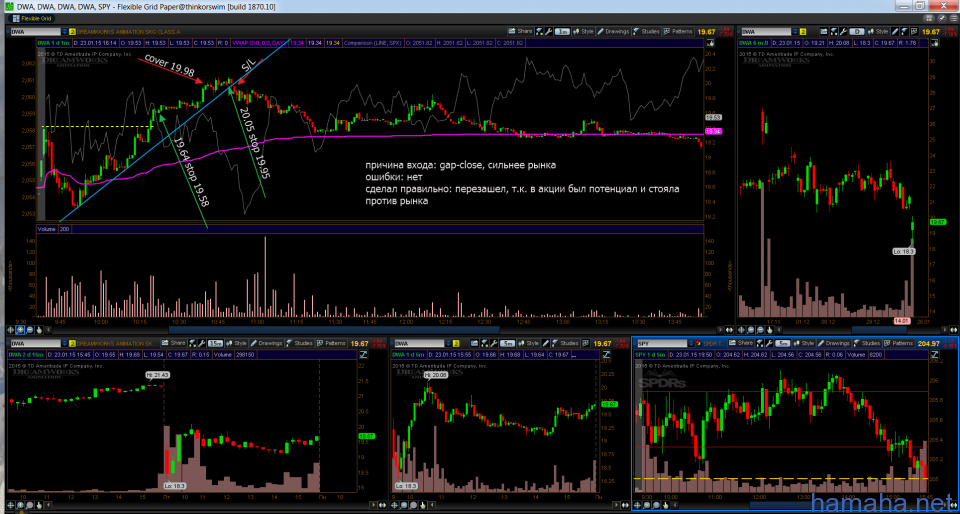Viewport: 960px width, 514px height.
Task: Open Drawings in the 15m chart
Action: tap(266, 343)
